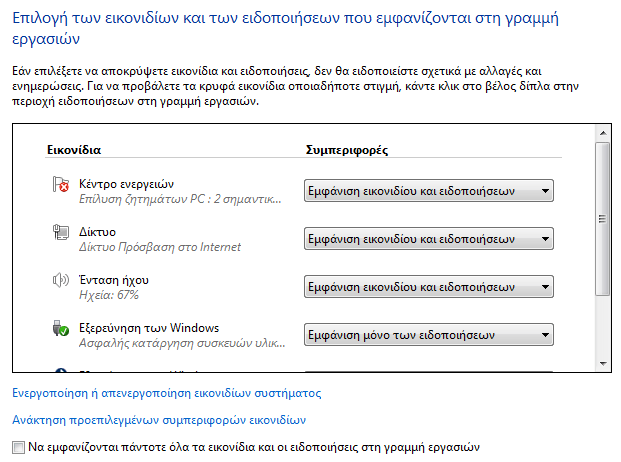Click the Network (Δίκτυο) icon
621x462 pixels.
(x=59, y=234)
